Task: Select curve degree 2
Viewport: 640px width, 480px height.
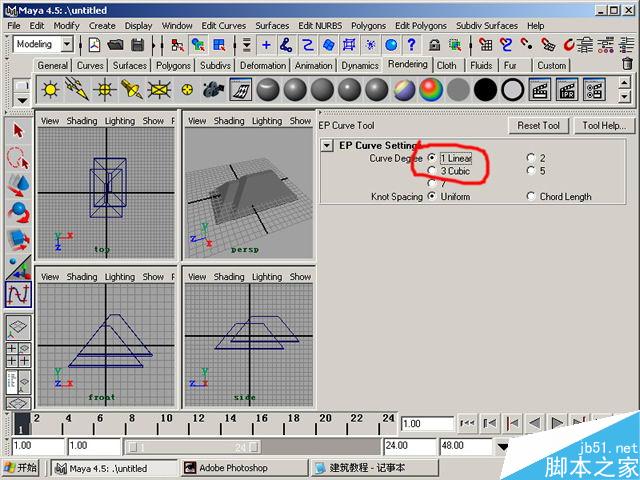Action: (x=531, y=158)
